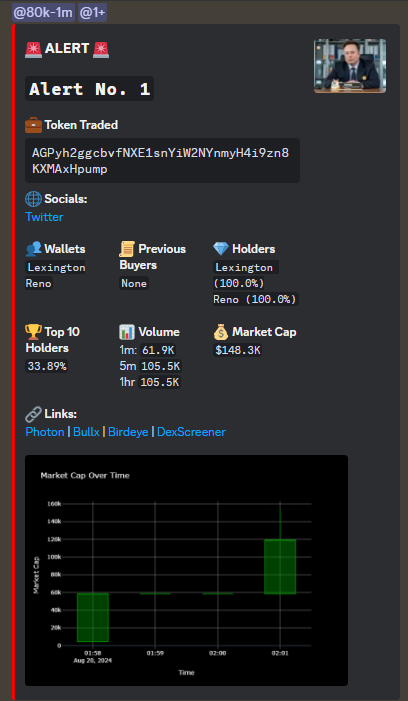Click the Market Cap Over Time chart title
Screen dimensions: 408x701
point(85,476)
